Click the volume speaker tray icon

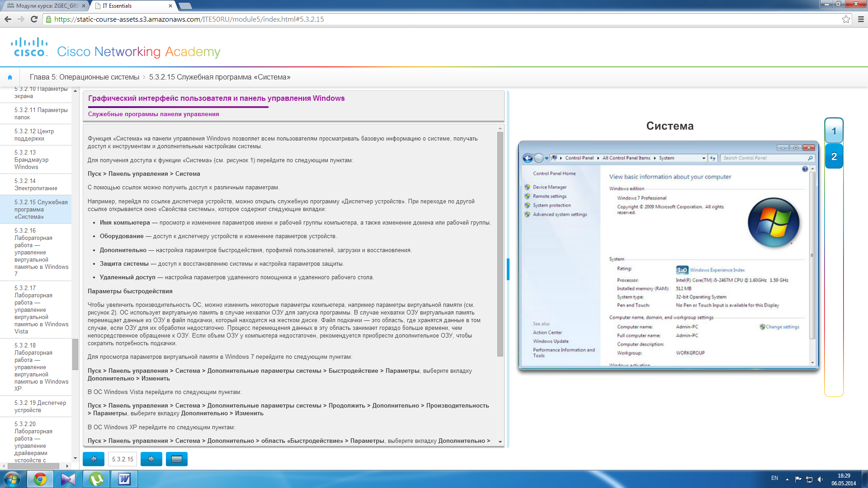[x=821, y=479]
